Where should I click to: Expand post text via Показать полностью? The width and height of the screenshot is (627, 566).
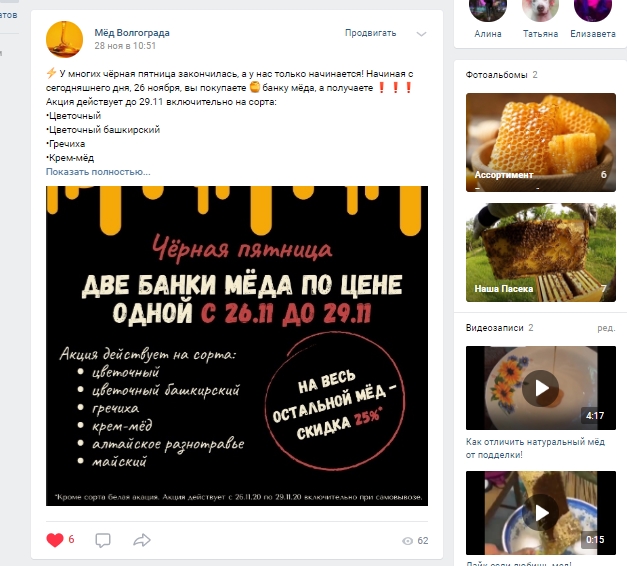98,172
